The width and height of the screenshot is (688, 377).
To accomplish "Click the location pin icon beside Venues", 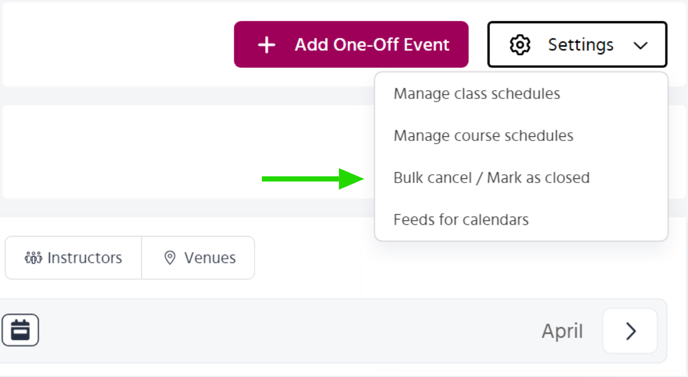I will [x=170, y=258].
